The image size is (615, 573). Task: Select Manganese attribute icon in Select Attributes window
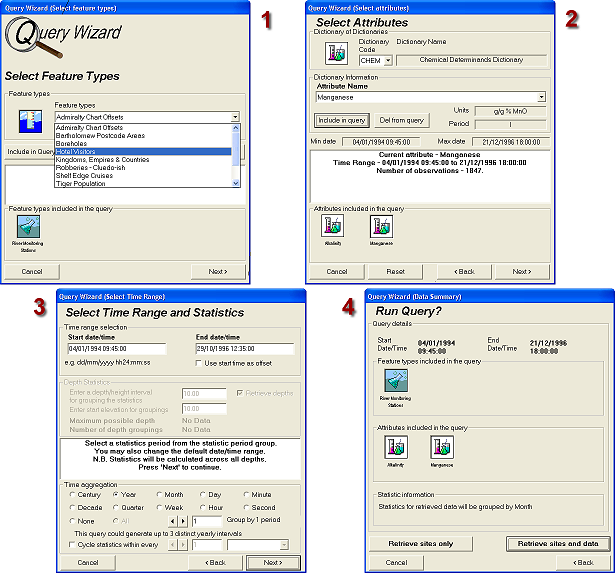tap(381, 228)
